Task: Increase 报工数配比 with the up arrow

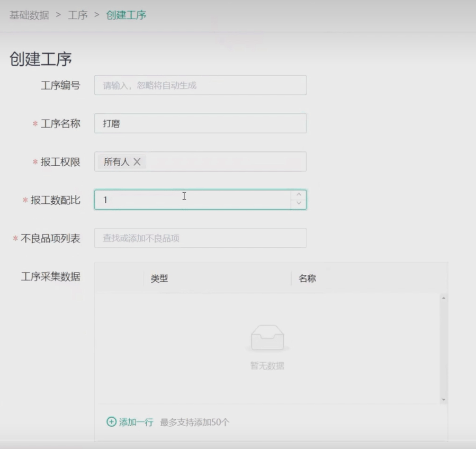Action: [299, 195]
